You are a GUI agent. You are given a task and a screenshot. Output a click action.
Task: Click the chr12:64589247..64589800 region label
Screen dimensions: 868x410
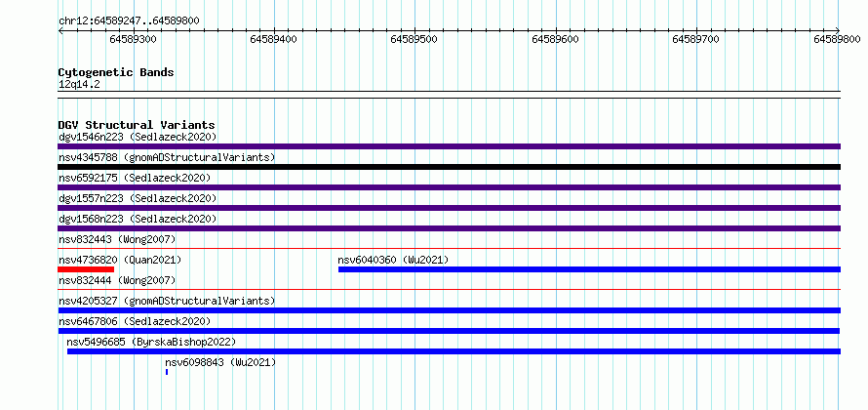click(x=129, y=21)
